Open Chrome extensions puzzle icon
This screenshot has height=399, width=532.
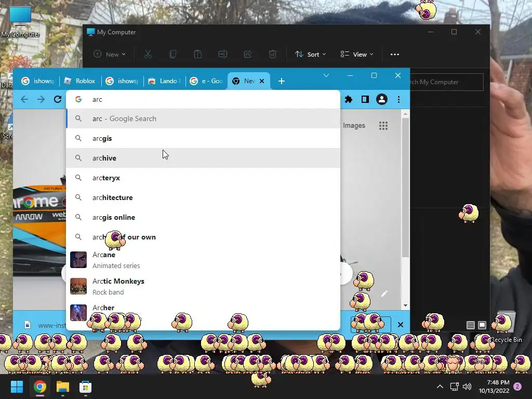[349, 99]
